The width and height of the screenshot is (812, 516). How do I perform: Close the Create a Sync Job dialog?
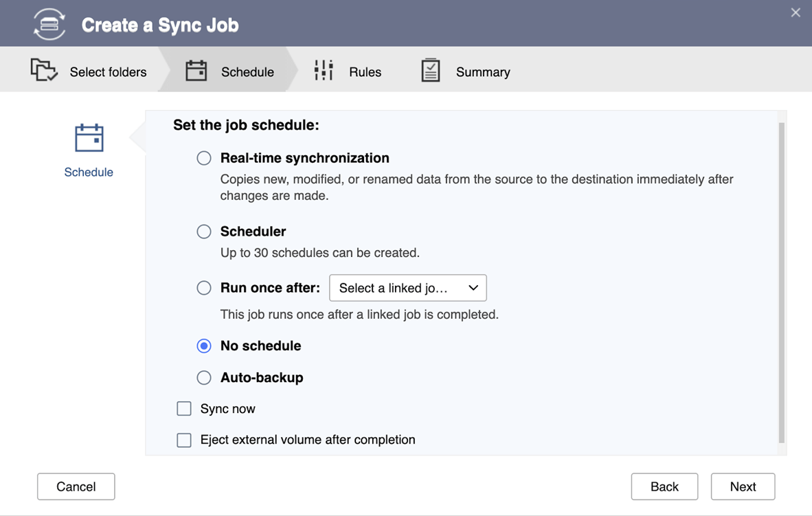click(x=796, y=12)
